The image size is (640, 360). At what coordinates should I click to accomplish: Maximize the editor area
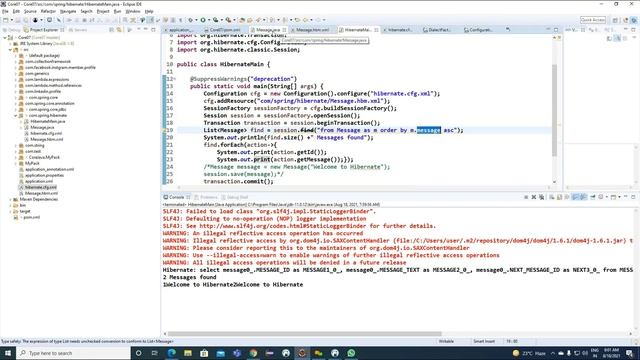556,30
